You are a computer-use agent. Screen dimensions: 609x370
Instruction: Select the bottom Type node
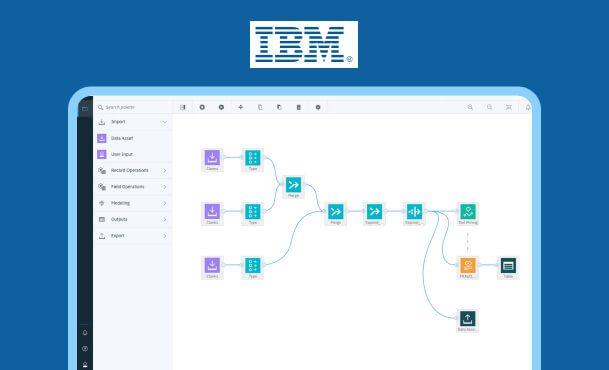[253, 268]
